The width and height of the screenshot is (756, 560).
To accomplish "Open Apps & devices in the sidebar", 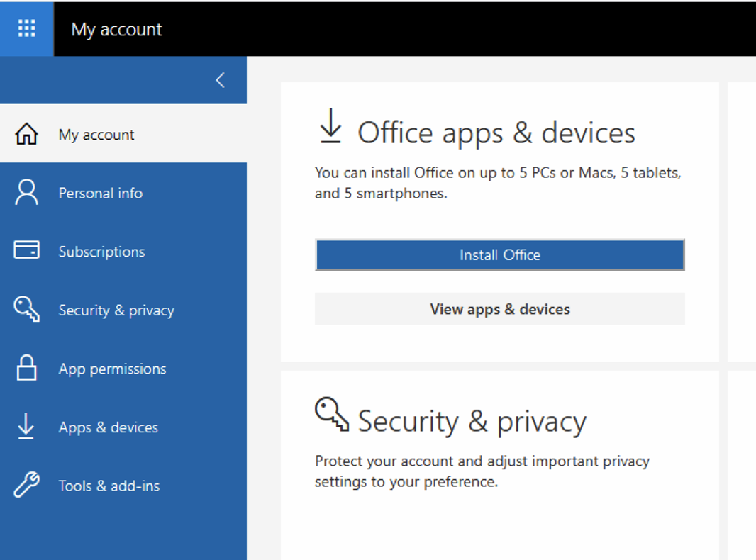I will (123, 427).
